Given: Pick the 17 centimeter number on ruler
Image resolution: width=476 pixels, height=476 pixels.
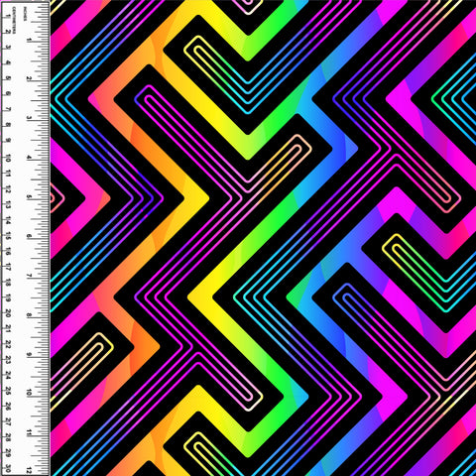Looking at the screenshot, I should pos(8,267).
